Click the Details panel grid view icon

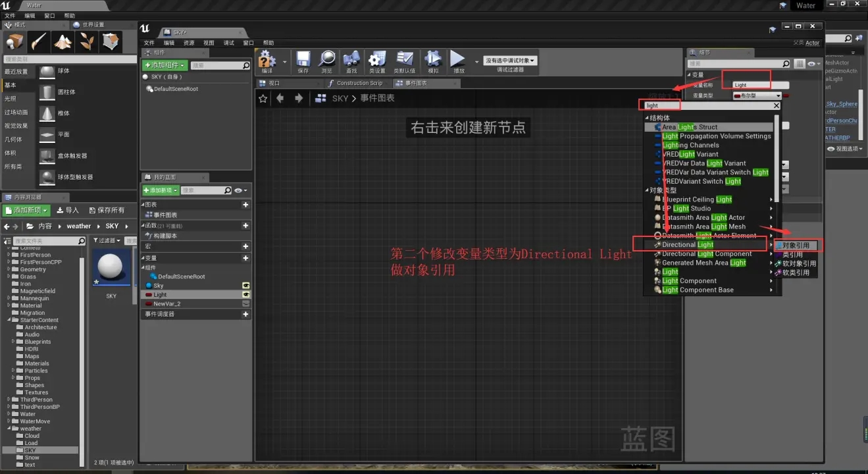tap(799, 64)
